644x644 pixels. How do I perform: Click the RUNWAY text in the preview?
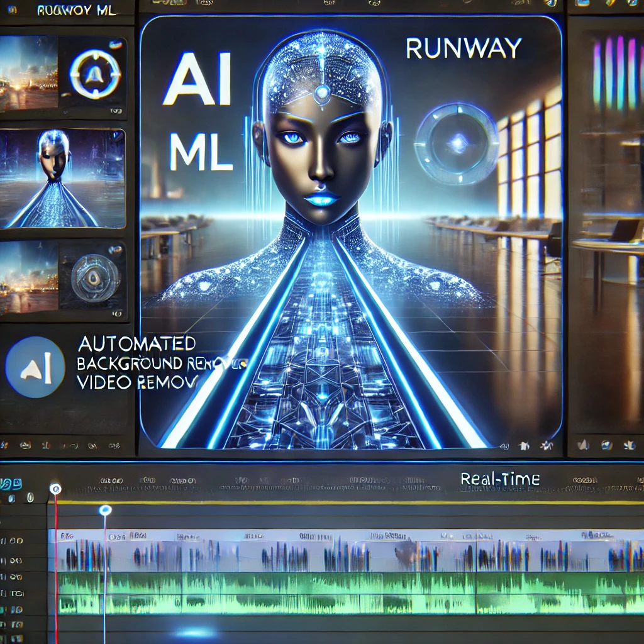(x=464, y=48)
